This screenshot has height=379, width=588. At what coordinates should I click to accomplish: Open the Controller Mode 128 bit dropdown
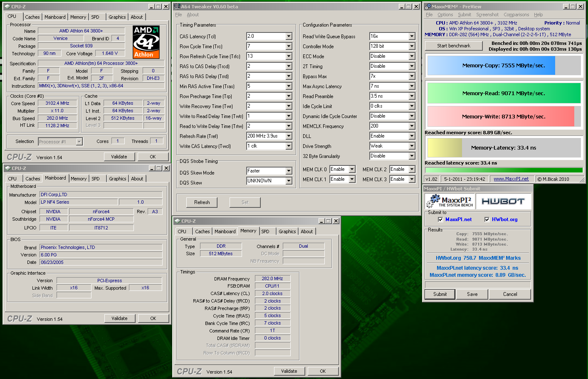(x=412, y=46)
